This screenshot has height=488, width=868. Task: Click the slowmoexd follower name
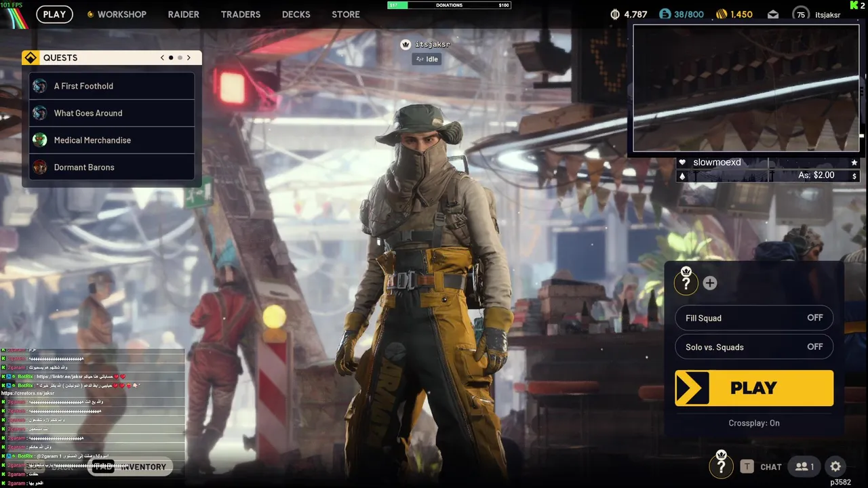pos(717,163)
